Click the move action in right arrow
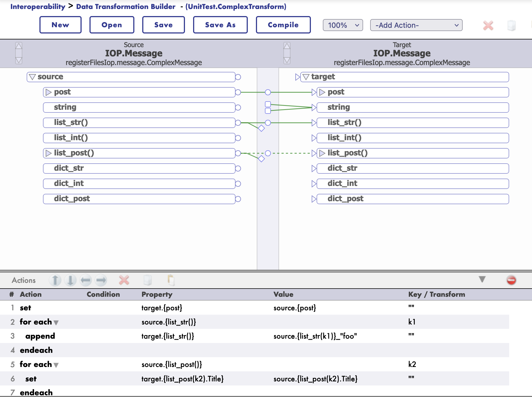The width and height of the screenshot is (532, 398). pyautogui.click(x=101, y=280)
